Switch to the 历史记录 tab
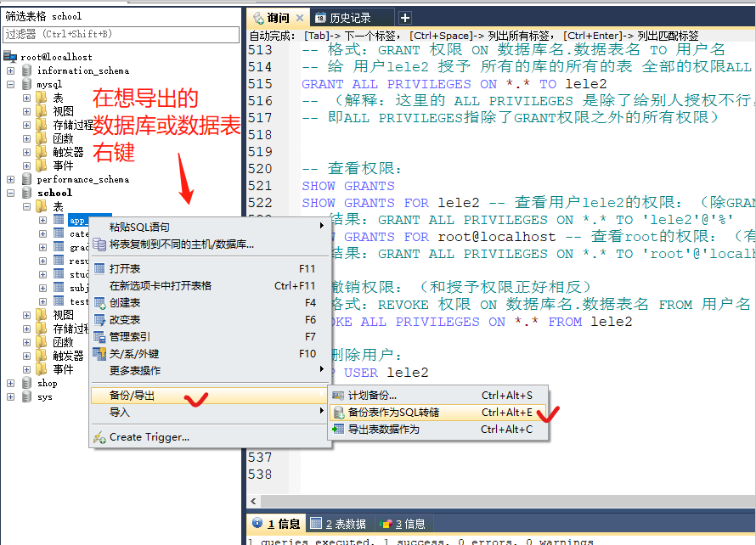The width and height of the screenshot is (756, 545). point(351,18)
